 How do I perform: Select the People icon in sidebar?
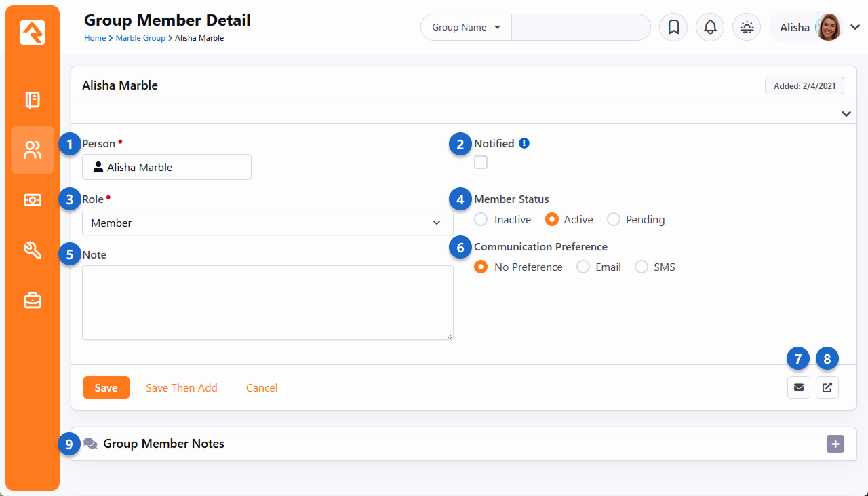pos(33,150)
